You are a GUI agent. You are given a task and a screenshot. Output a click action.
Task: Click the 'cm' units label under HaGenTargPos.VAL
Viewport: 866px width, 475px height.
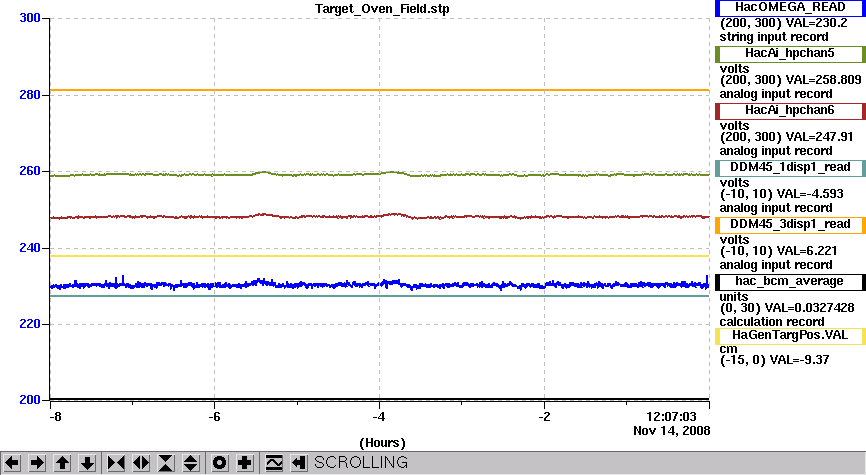(x=728, y=349)
